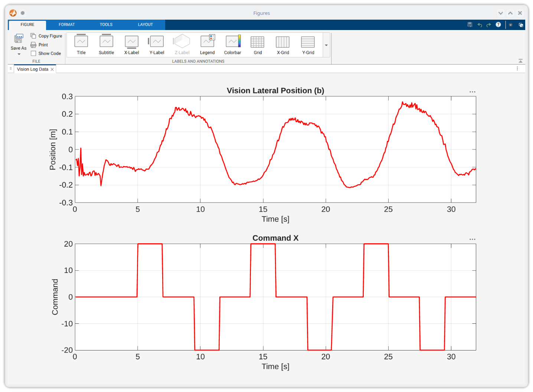533x392 pixels.
Task: Expand the labels and annotations gallery
Action: pyautogui.click(x=326, y=45)
